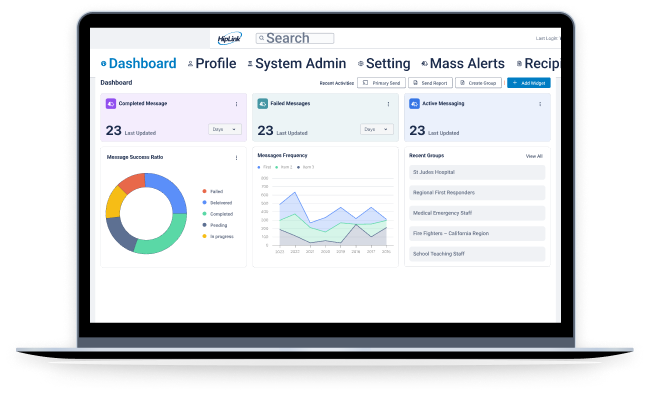The width and height of the screenshot is (649, 393).
Task: Toggle the First series in the frequency legend
Action: [264, 167]
